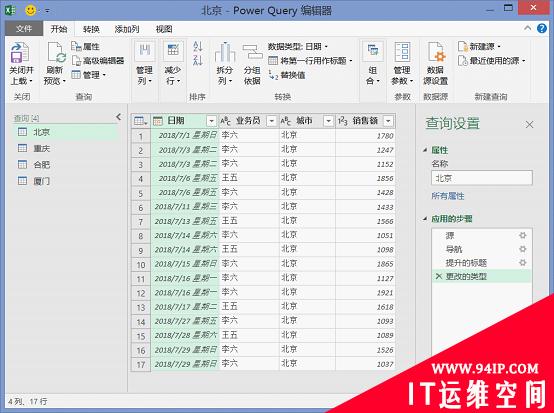Click the Split Column (拆分列) icon
This screenshot has width=554, height=413.
click(225, 53)
